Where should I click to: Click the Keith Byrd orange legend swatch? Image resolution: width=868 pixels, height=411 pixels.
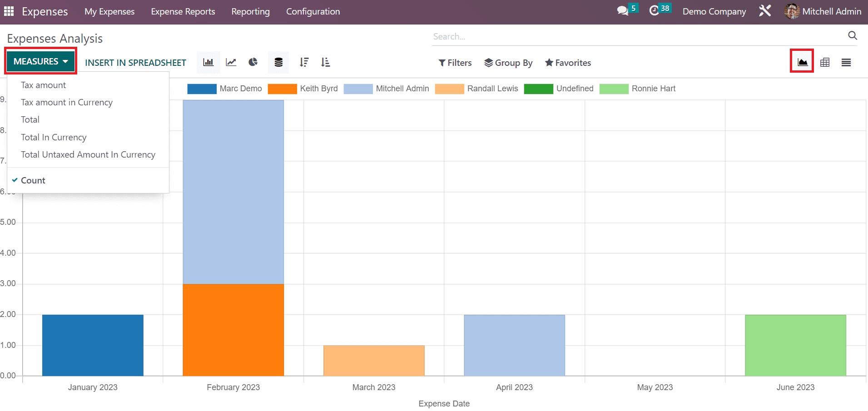[x=282, y=89]
